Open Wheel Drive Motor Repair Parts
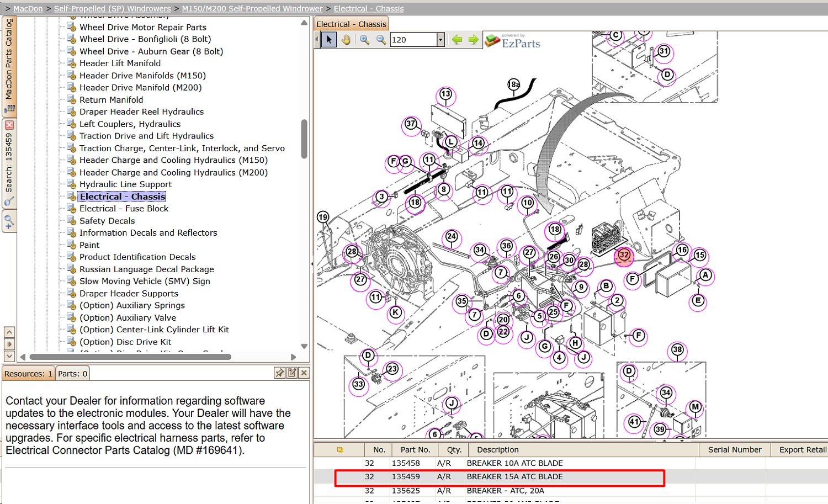 click(x=143, y=27)
